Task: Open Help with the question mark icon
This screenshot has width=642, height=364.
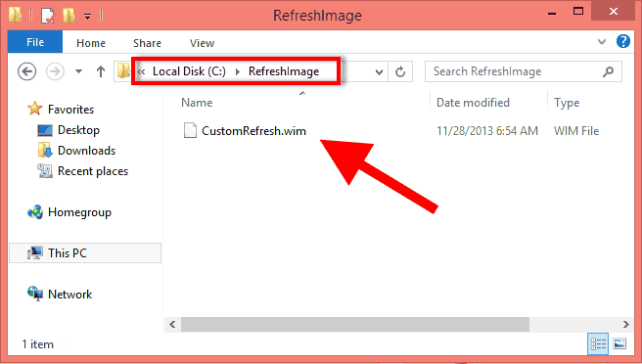Action: (x=623, y=41)
